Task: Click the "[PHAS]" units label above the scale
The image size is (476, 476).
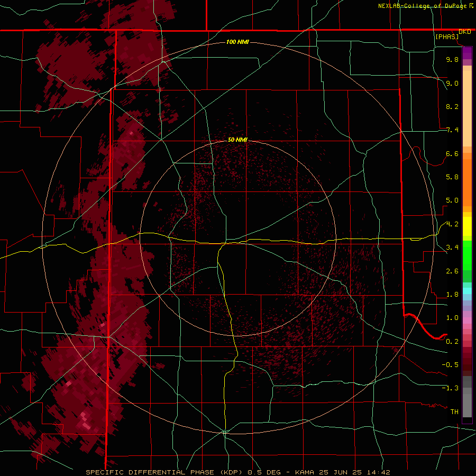Action: point(447,37)
